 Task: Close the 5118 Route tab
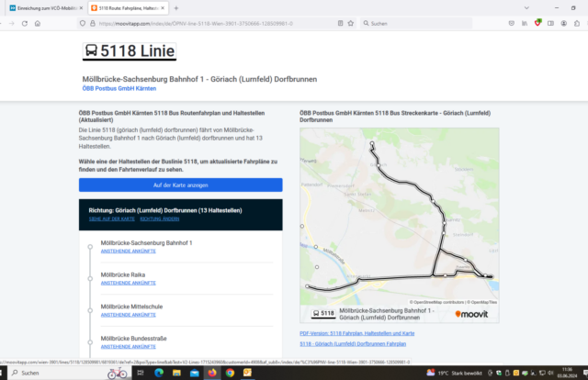point(163,8)
